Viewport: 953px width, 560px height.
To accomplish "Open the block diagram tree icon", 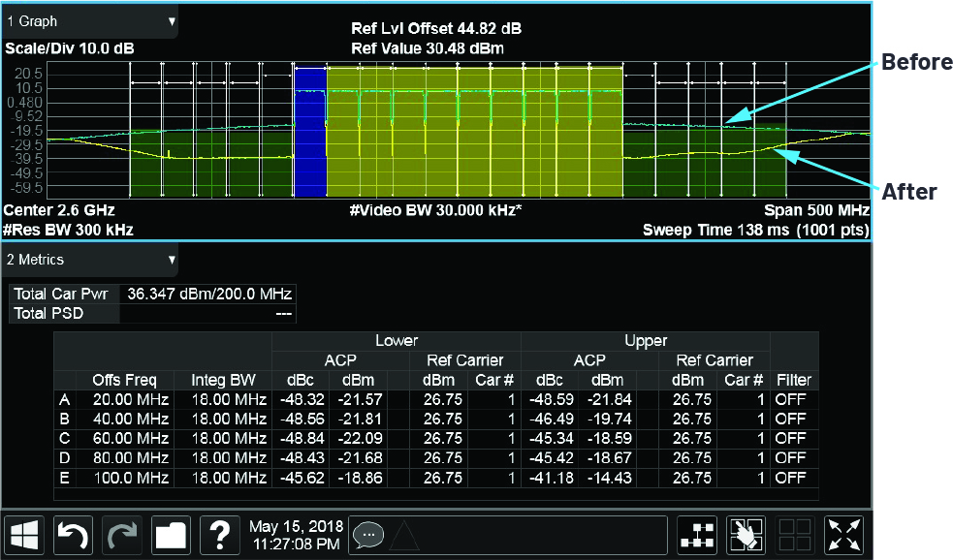I will pyautogui.click(x=696, y=536).
